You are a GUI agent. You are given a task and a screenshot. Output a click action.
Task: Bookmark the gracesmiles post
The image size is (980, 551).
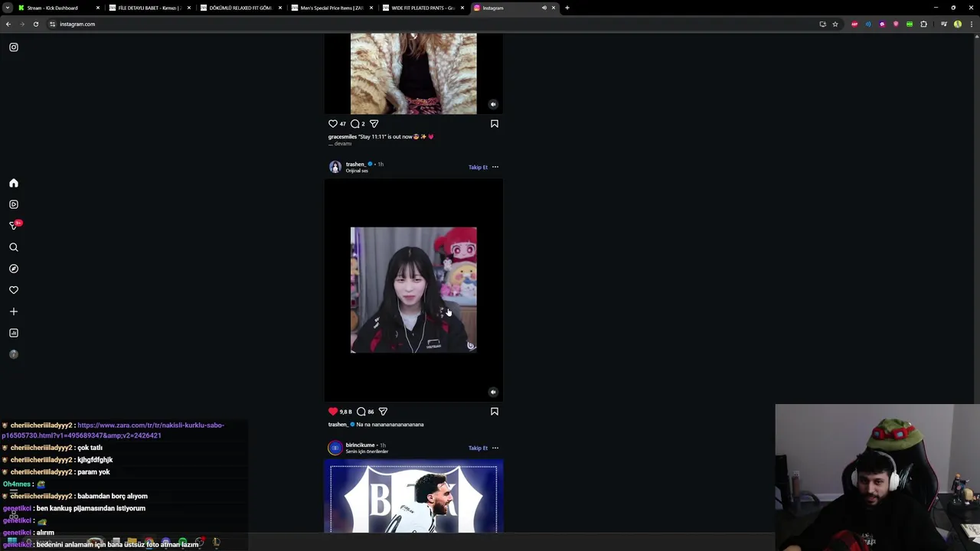(x=495, y=123)
